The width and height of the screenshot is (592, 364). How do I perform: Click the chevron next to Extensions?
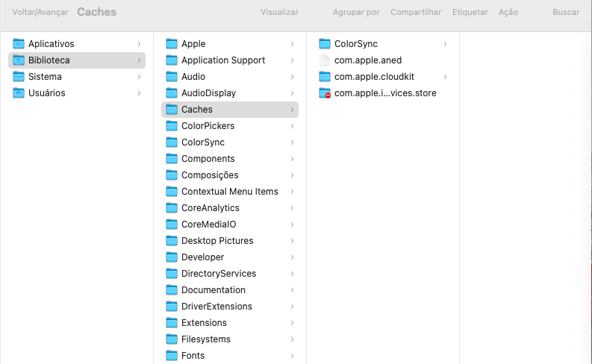292,323
